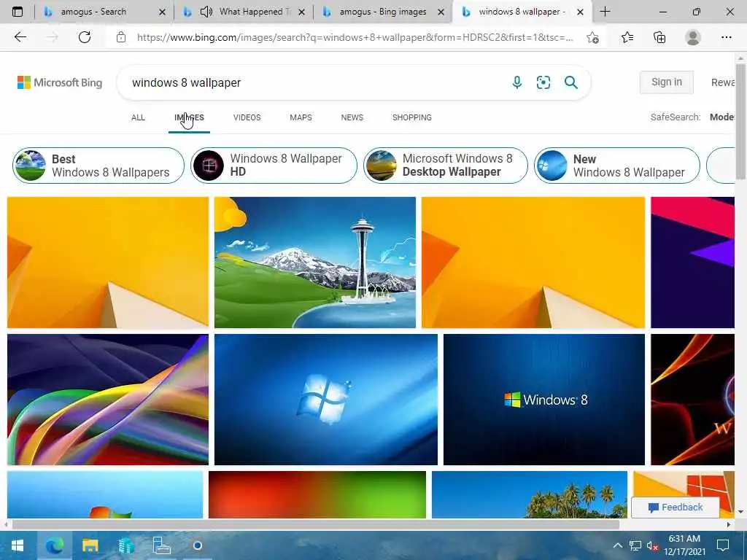Open red-green gradient wallpaper thumbnail
The height and width of the screenshot is (560, 747).
pyautogui.click(x=317, y=494)
